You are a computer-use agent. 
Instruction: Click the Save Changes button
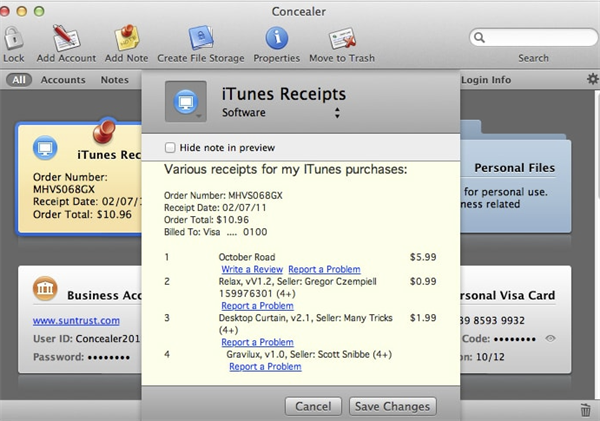pyautogui.click(x=392, y=406)
